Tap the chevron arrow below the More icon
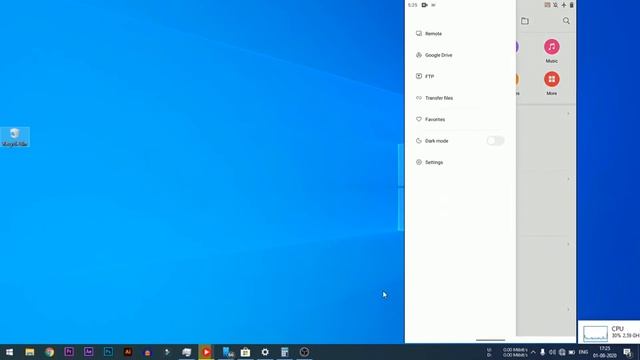This screenshot has width=640, height=360. coord(568,113)
